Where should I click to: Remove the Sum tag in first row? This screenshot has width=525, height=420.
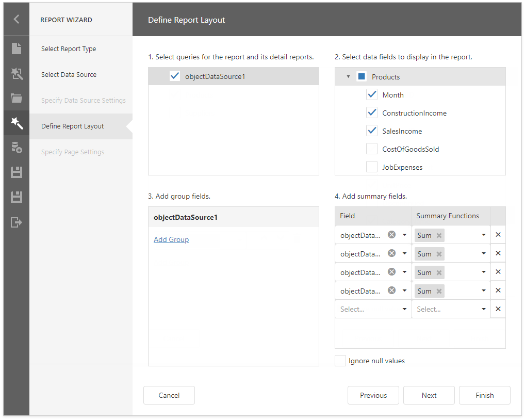(439, 236)
